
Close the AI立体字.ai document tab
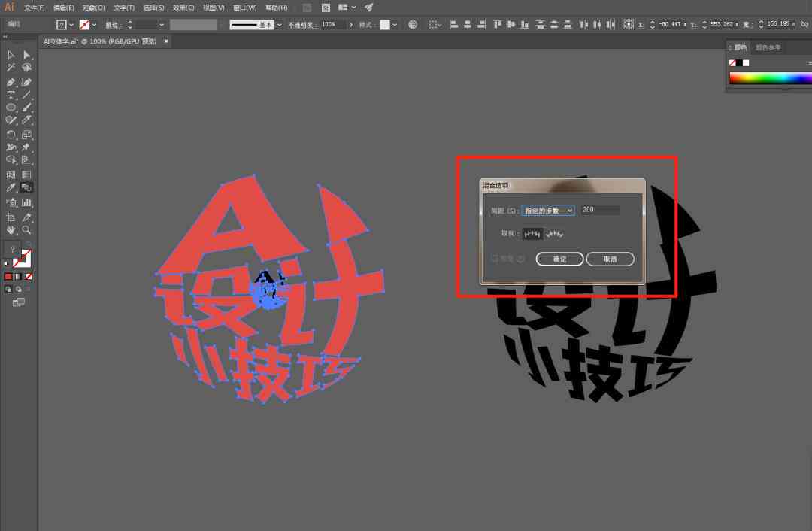coord(165,41)
